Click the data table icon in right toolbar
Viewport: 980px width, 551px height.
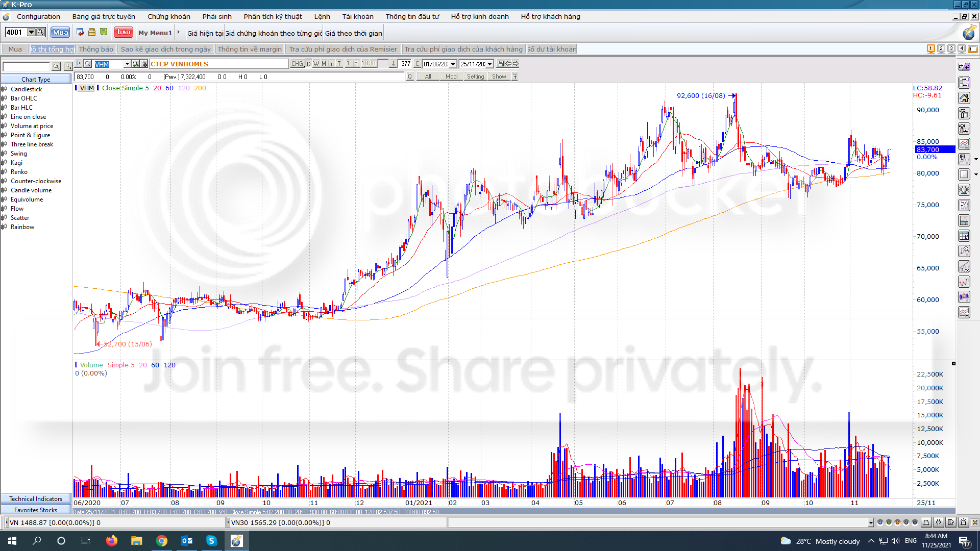964,236
